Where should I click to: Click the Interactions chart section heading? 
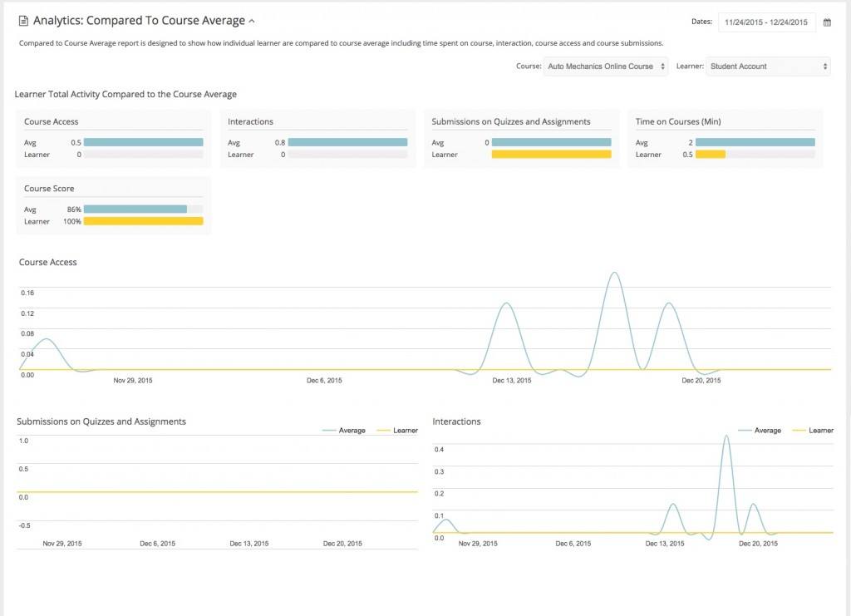(x=457, y=421)
